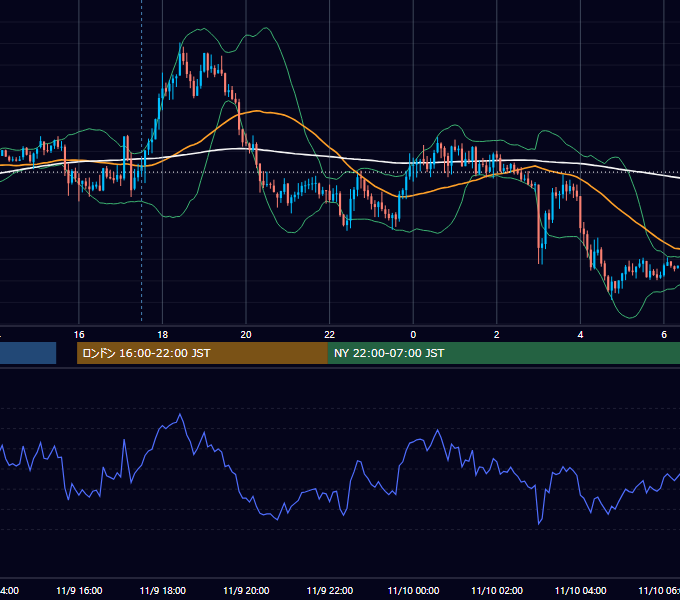Click the 11/10 02:00 time label
680x600 pixels.
coord(497,590)
